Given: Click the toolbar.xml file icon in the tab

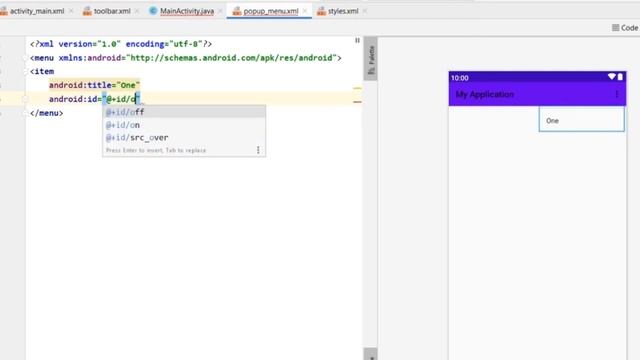Looking at the screenshot, I should tap(87, 11).
